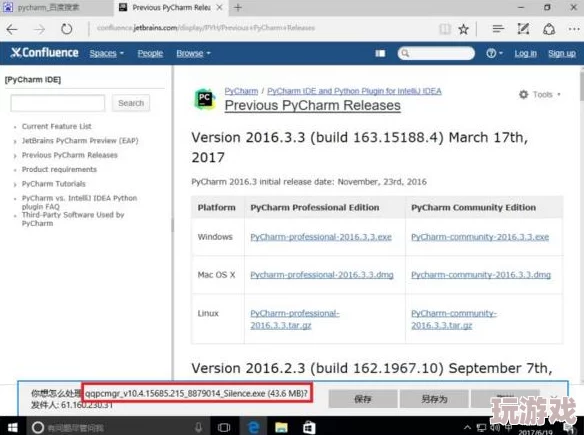The image size is (584, 435).
Task: Open the Spaces dropdown menu
Action: pos(107,53)
